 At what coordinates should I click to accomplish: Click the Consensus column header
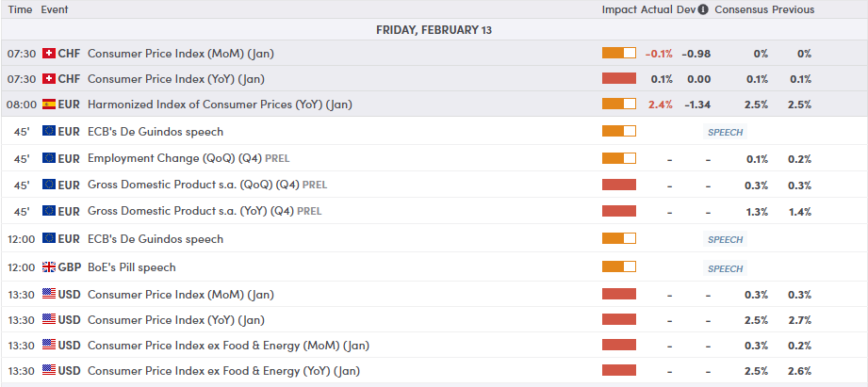click(x=742, y=9)
